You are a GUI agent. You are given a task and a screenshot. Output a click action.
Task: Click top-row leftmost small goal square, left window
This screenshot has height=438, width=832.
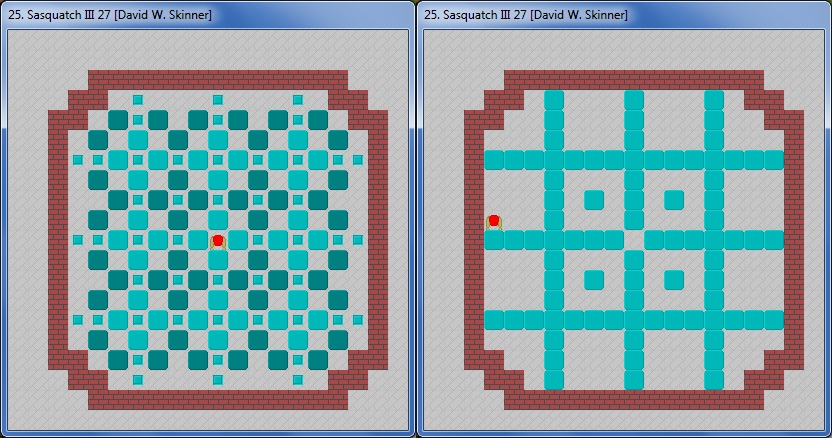138,100
